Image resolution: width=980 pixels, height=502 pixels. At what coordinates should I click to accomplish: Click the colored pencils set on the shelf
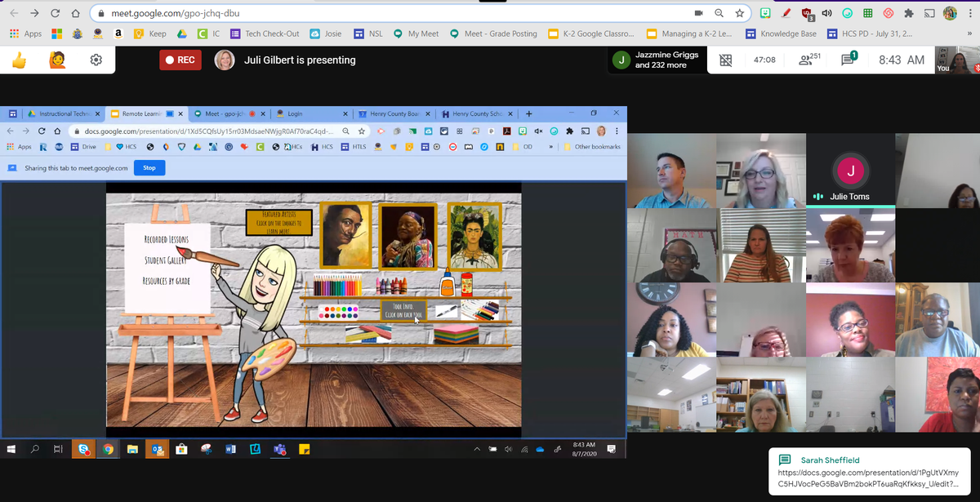click(x=337, y=285)
